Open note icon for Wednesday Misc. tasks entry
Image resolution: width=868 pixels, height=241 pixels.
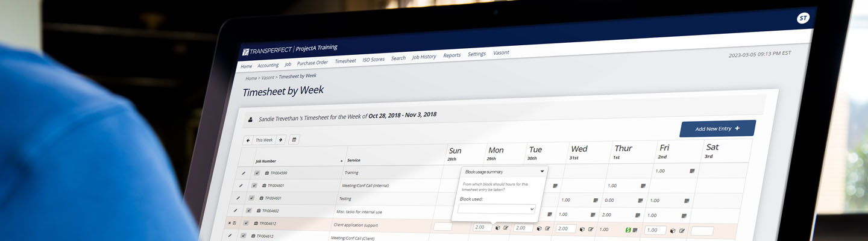tap(592, 214)
